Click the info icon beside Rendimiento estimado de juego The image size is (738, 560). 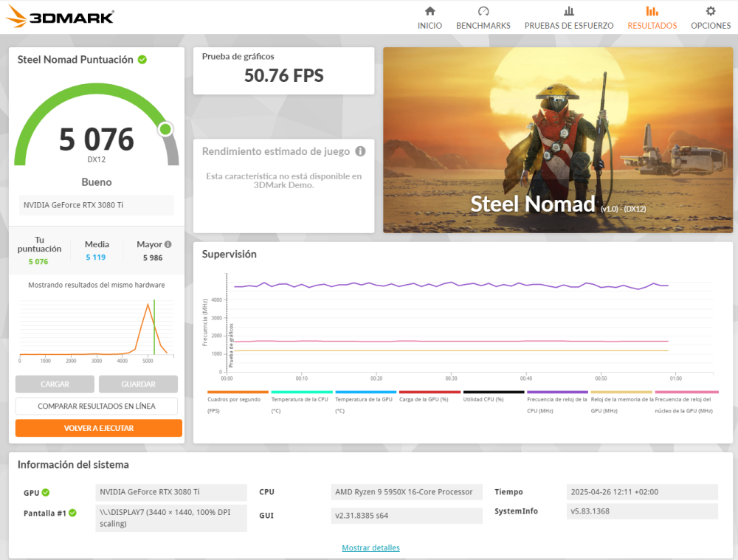pos(360,151)
